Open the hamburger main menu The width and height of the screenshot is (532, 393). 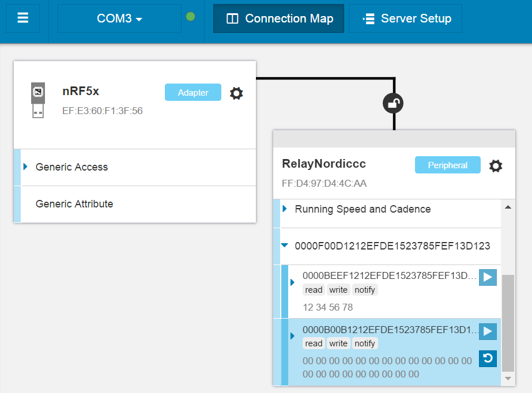click(x=22, y=18)
